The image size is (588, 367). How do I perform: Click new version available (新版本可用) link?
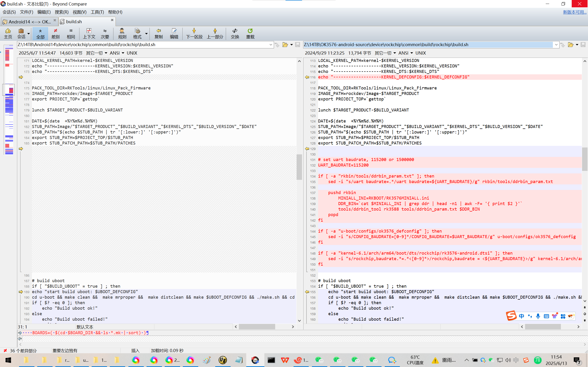point(574,12)
